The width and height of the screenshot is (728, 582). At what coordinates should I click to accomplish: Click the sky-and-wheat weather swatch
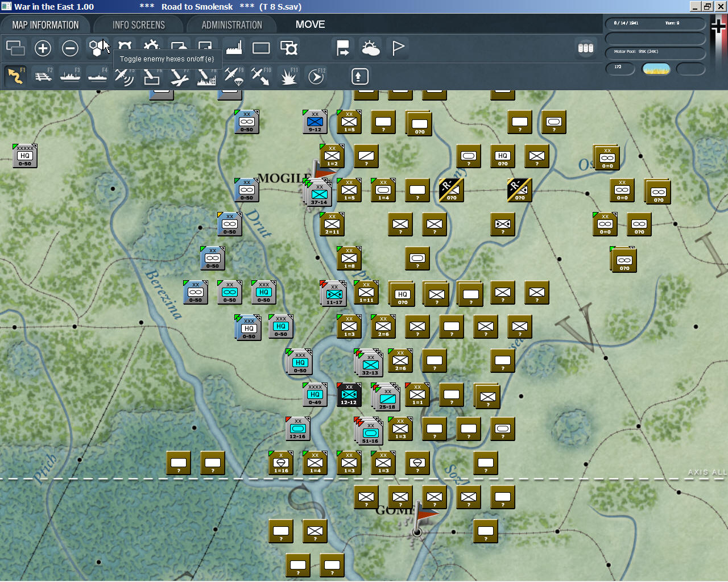[x=656, y=69]
